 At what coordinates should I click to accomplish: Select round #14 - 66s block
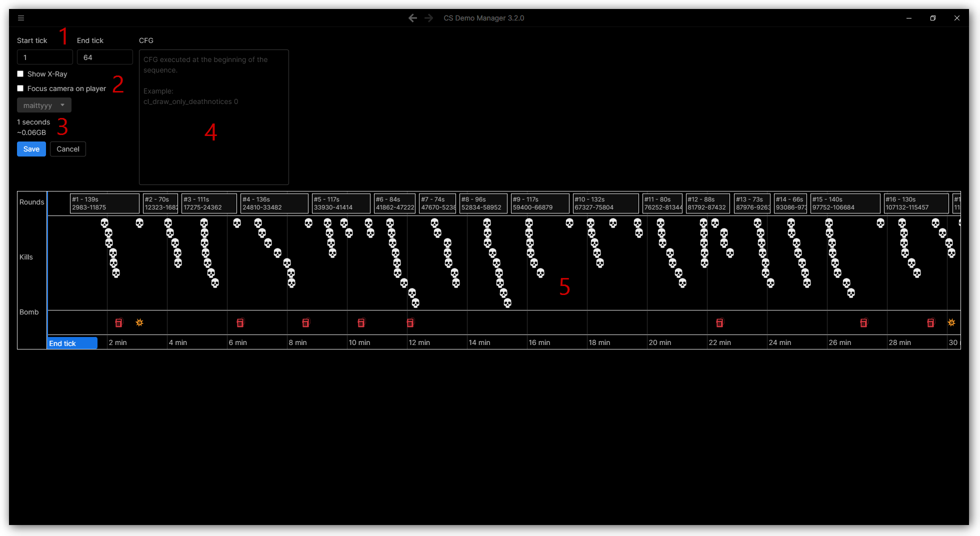[x=790, y=203]
